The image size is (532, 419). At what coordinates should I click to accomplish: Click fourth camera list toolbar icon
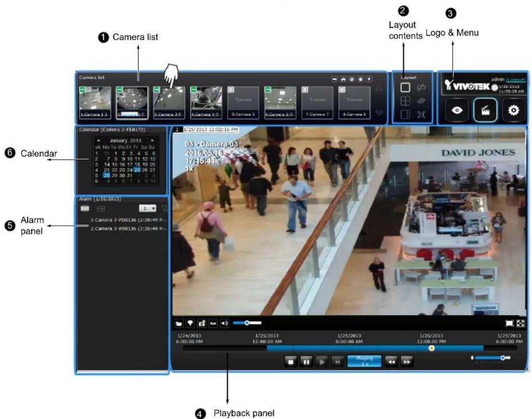(360, 79)
